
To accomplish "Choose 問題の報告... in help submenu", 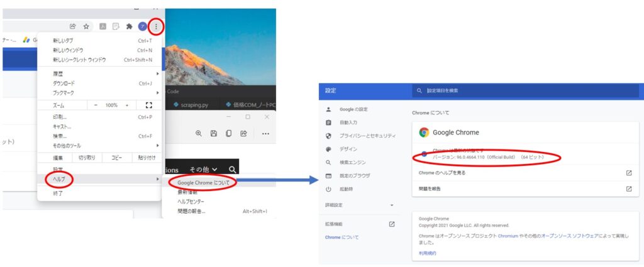I will click(x=219, y=211).
